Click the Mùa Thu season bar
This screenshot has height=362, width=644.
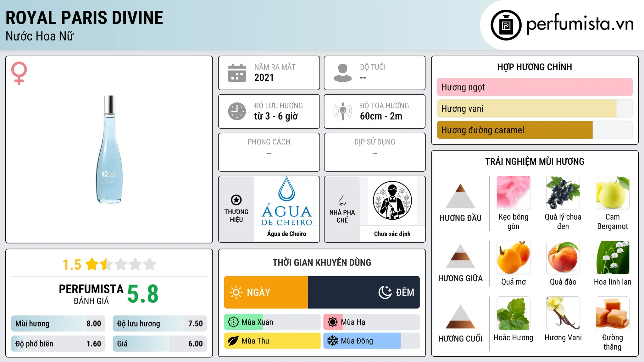pyautogui.click(x=272, y=341)
